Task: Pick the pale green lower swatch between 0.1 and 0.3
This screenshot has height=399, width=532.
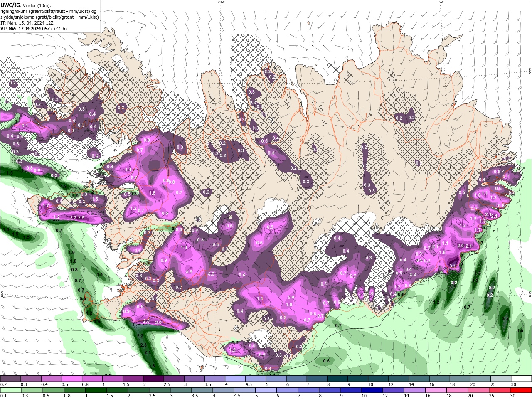Action: coord(10,390)
